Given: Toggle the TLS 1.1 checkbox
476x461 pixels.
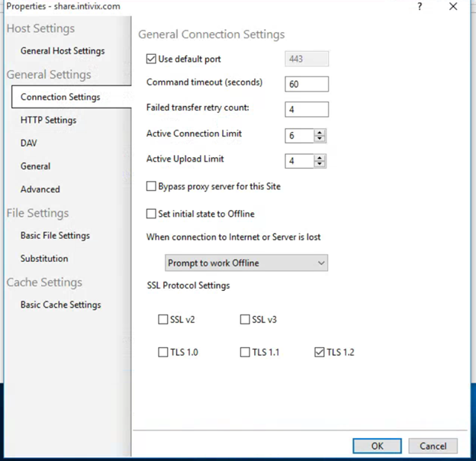Looking at the screenshot, I should [245, 353].
